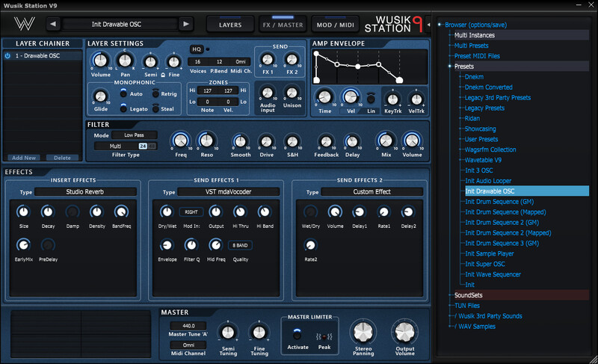This screenshot has width=598, height=364.
Task: Open the Legacy Presets folder
Action: pos(484,108)
